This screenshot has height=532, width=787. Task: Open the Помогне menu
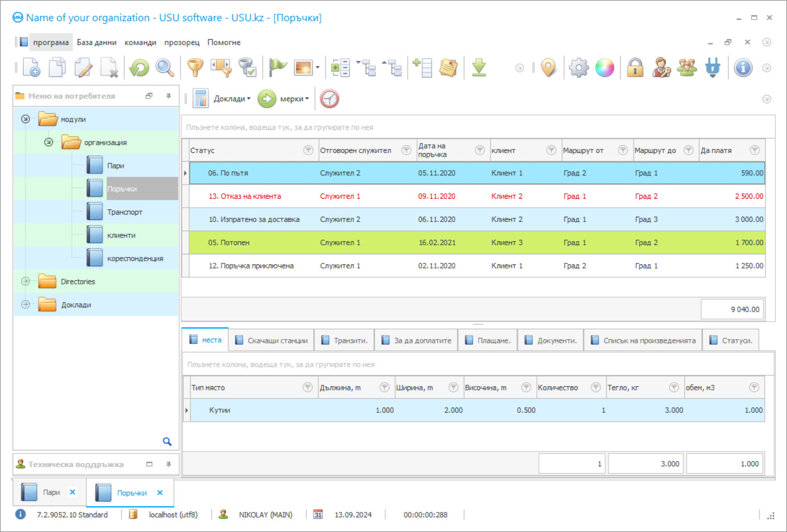coord(224,42)
